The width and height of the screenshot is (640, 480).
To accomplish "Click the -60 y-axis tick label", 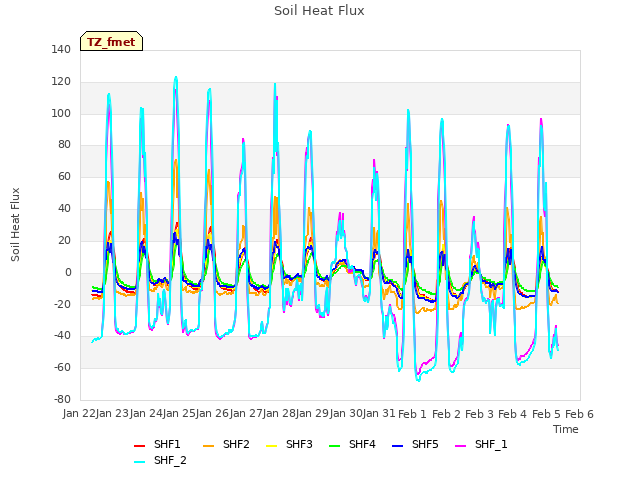I will point(62,368).
